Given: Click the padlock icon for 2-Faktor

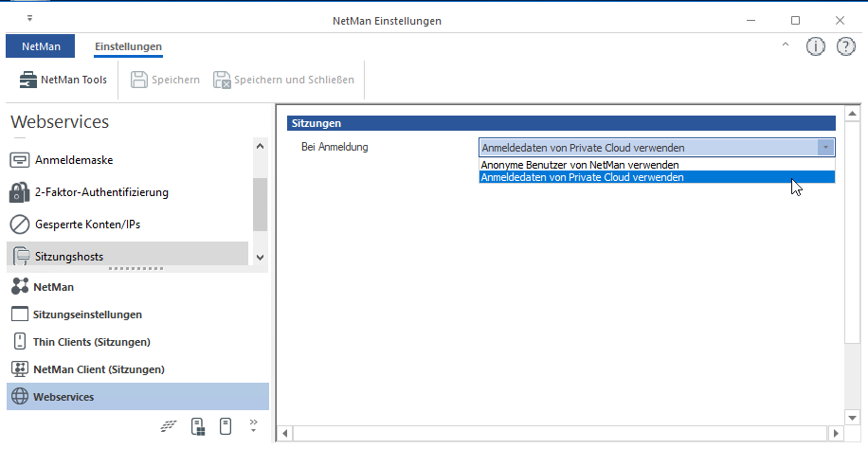Looking at the screenshot, I should [20, 192].
